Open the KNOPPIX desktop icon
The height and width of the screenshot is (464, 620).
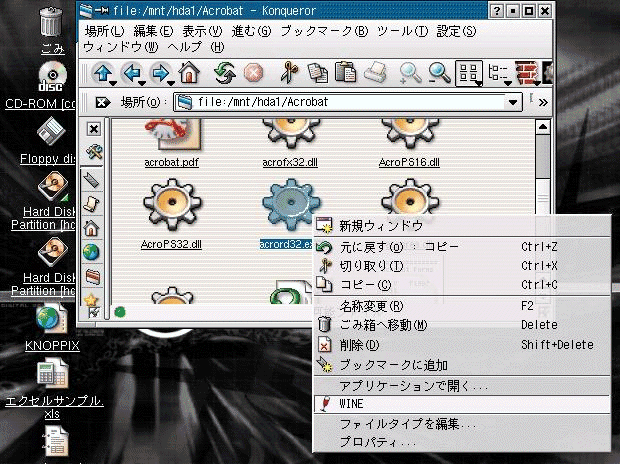52,328
